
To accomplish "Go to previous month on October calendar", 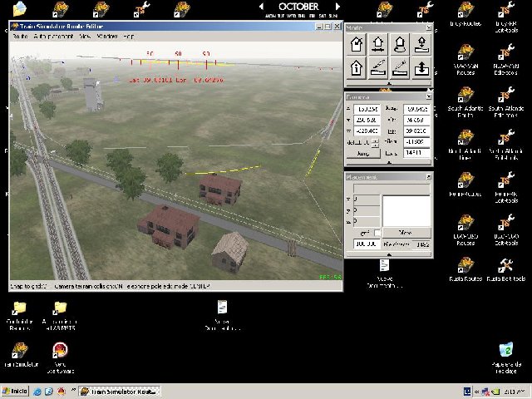I will pos(264,7).
